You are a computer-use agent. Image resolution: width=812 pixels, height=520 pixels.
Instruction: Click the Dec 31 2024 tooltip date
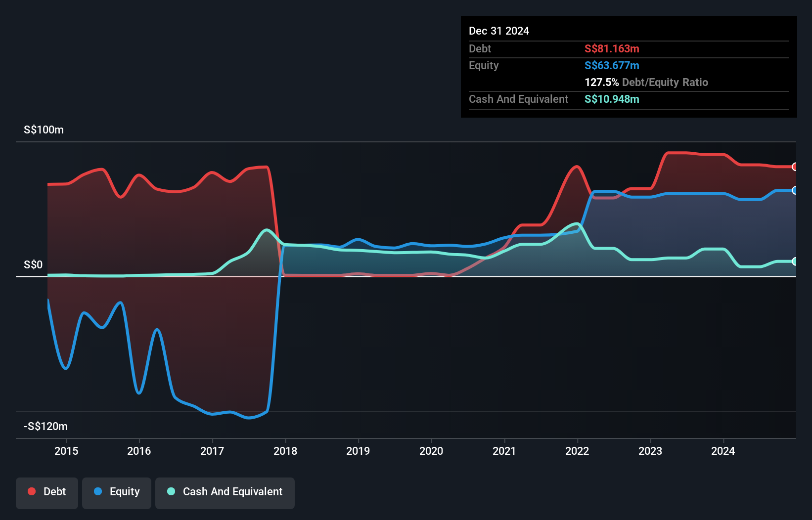tap(499, 31)
